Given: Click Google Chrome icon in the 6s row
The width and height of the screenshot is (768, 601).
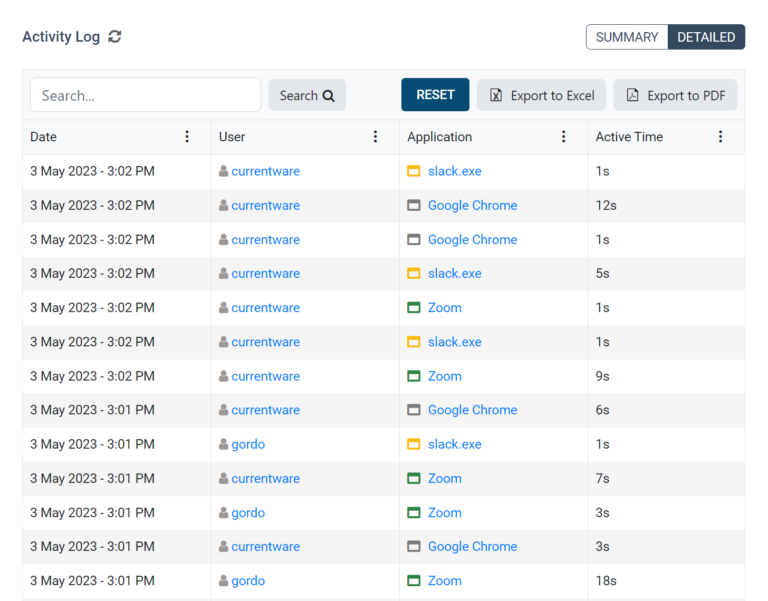Looking at the screenshot, I should 414,410.
